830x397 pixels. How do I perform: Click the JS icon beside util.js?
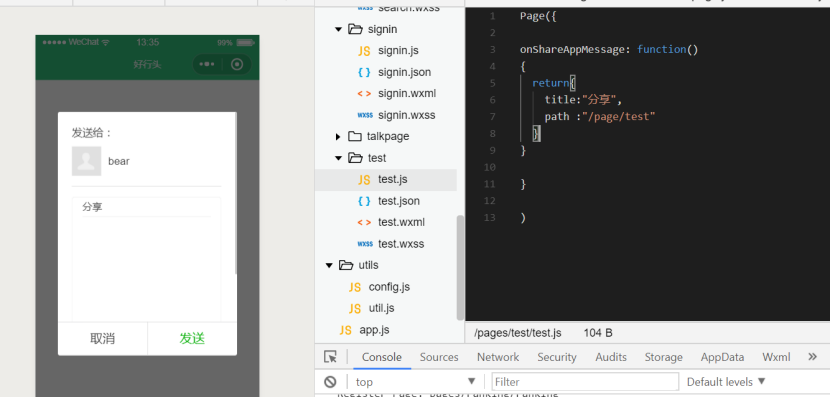pos(355,309)
